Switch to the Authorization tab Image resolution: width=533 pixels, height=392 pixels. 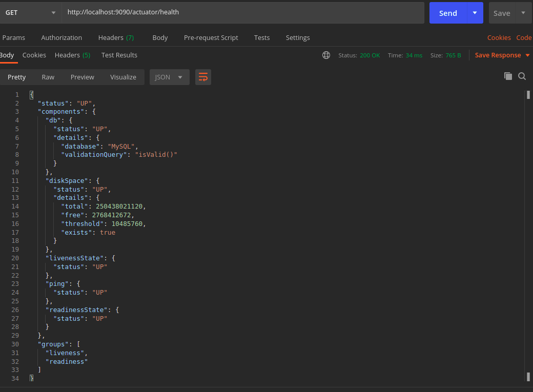[61, 38]
